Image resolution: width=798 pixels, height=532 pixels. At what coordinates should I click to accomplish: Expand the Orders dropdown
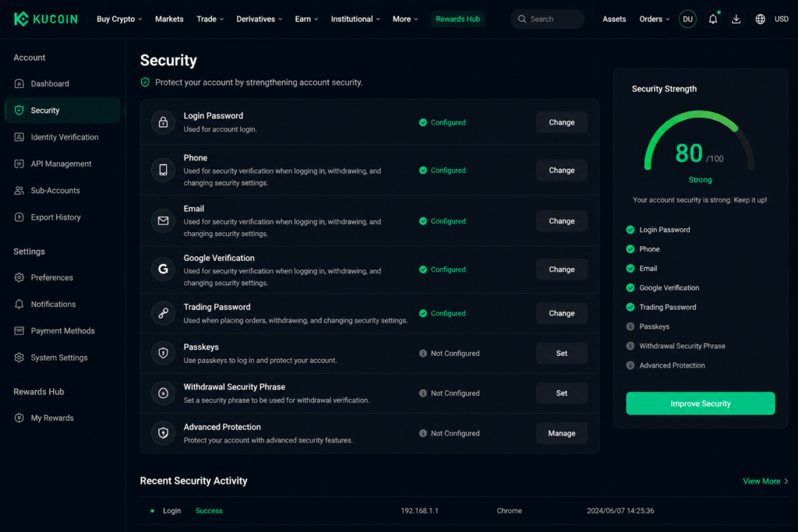click(655, 19)
